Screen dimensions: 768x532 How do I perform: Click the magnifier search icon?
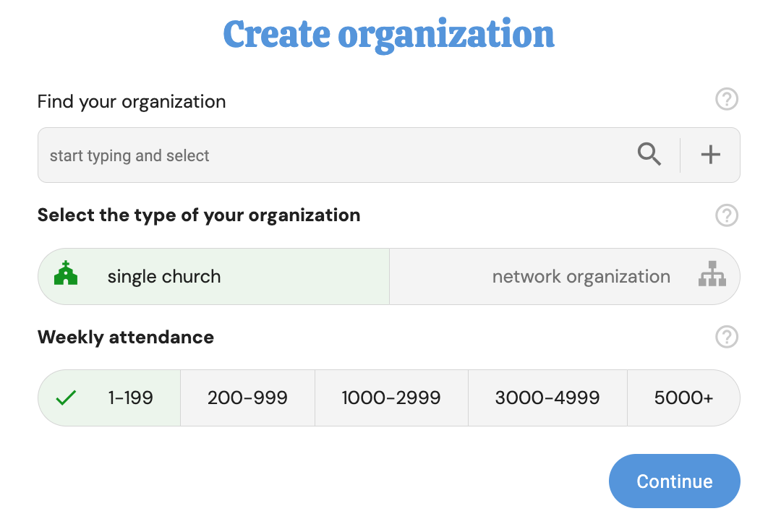coord(649,155)
